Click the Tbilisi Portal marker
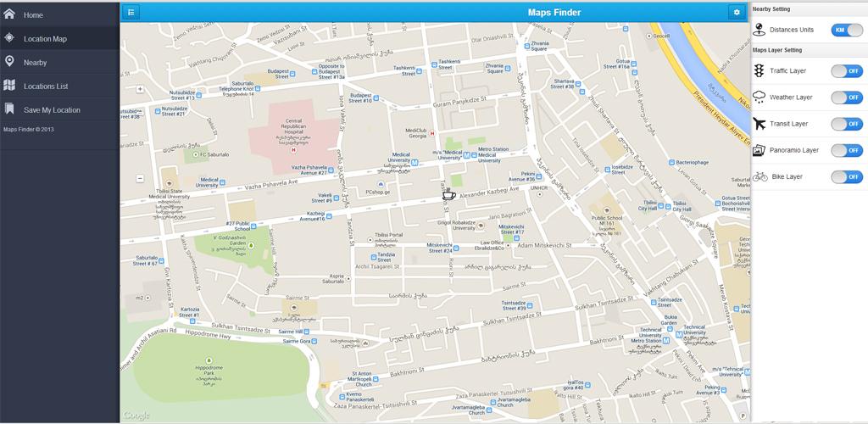868x424 pixels. pyautogui.click(x=370, y=240)
